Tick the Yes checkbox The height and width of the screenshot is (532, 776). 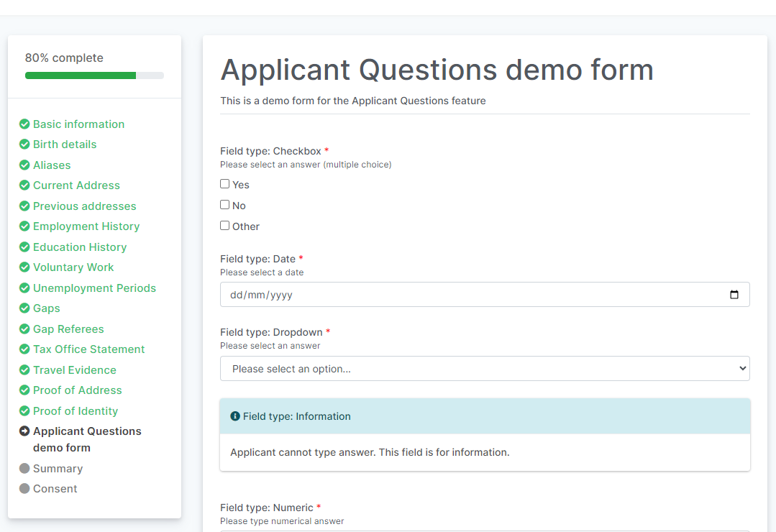[224, 184]
